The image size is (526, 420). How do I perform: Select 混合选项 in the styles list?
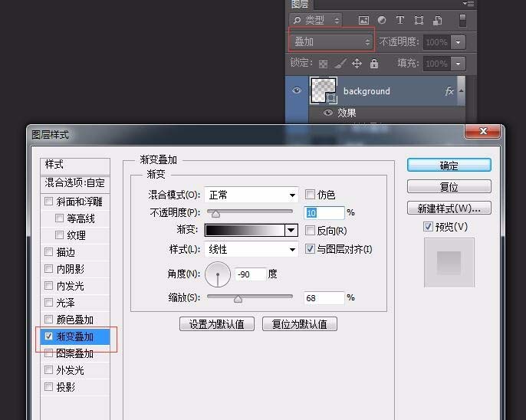[75, 183]
